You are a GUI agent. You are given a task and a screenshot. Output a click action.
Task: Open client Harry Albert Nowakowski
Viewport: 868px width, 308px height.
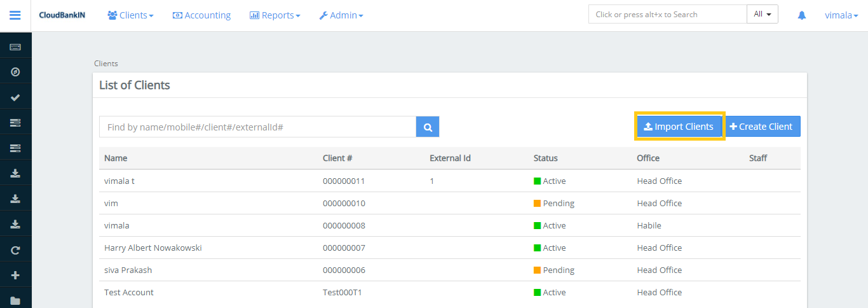(153, 248)
